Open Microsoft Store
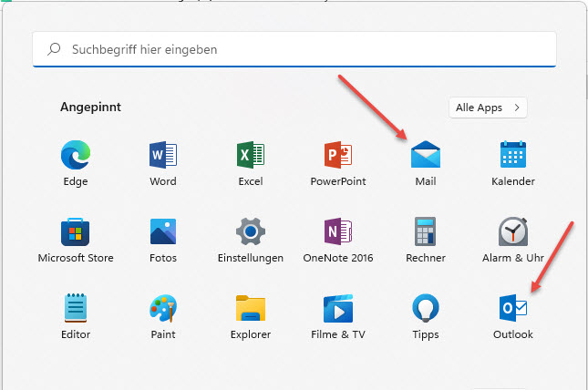 [75, 233]
